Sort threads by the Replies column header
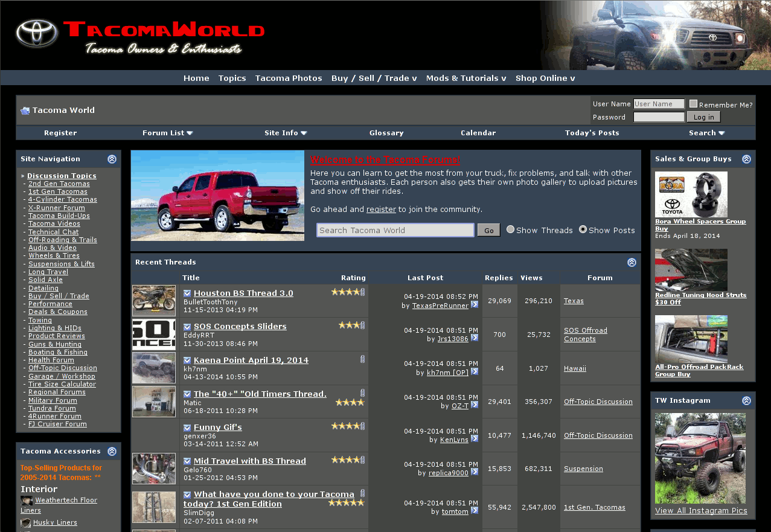The height and width of the screenshot is (532, 771). (x=499, y=278)
